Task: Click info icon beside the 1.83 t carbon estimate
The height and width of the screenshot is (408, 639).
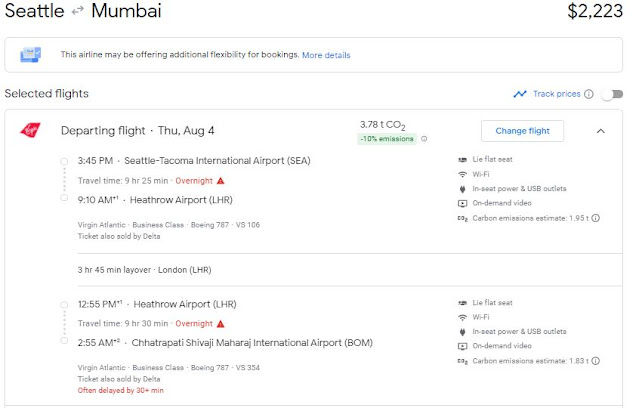Action: tap(596, 360)
